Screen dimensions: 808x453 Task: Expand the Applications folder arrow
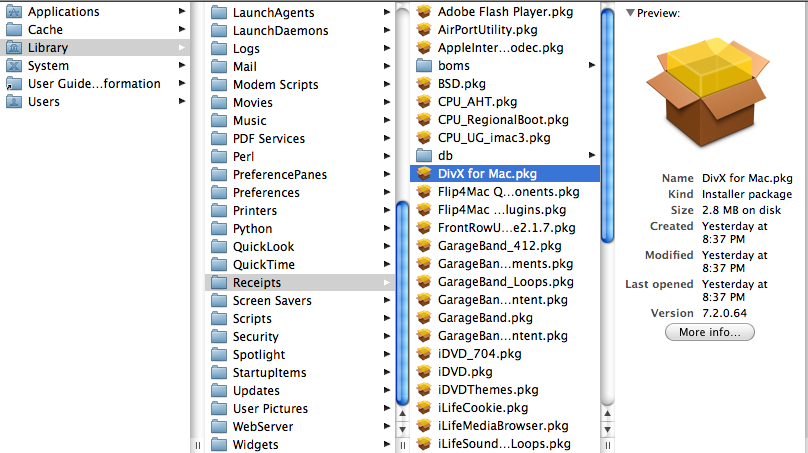(181, 11)
